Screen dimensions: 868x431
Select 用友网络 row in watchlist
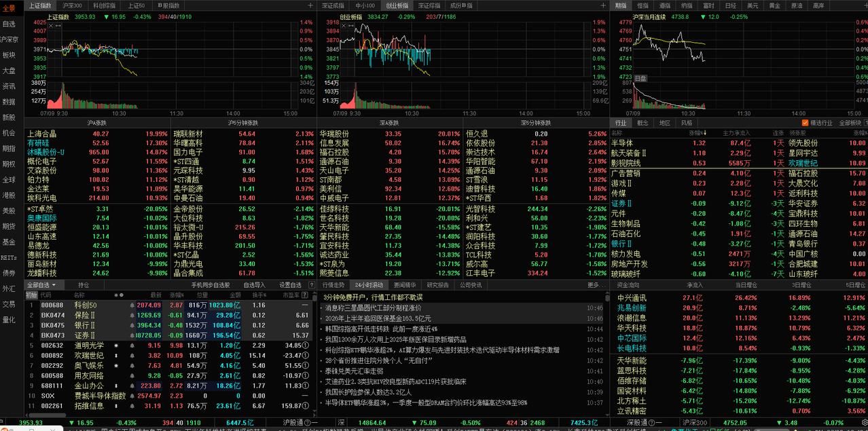168,375
